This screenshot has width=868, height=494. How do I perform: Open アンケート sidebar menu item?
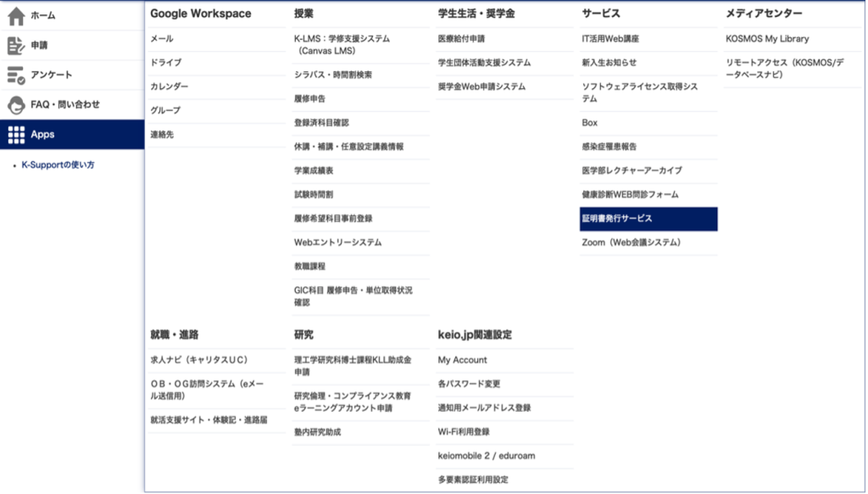pos(52,75)
